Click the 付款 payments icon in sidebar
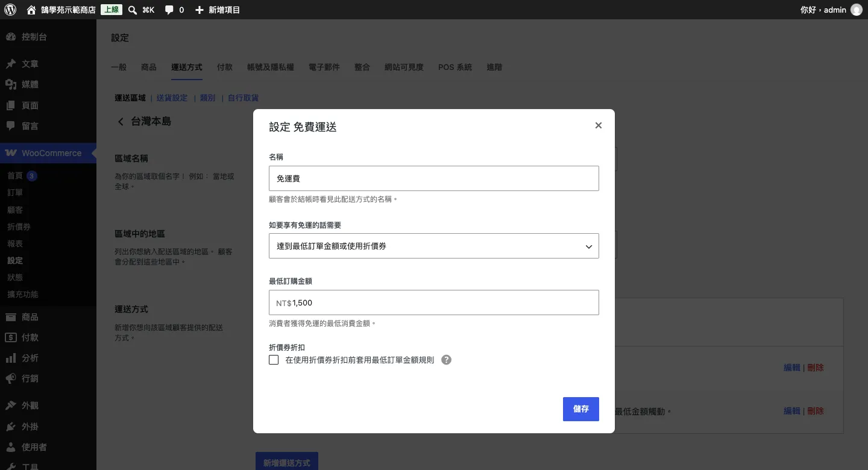Viewport: 868px width, 470px height. coord(11,337)
